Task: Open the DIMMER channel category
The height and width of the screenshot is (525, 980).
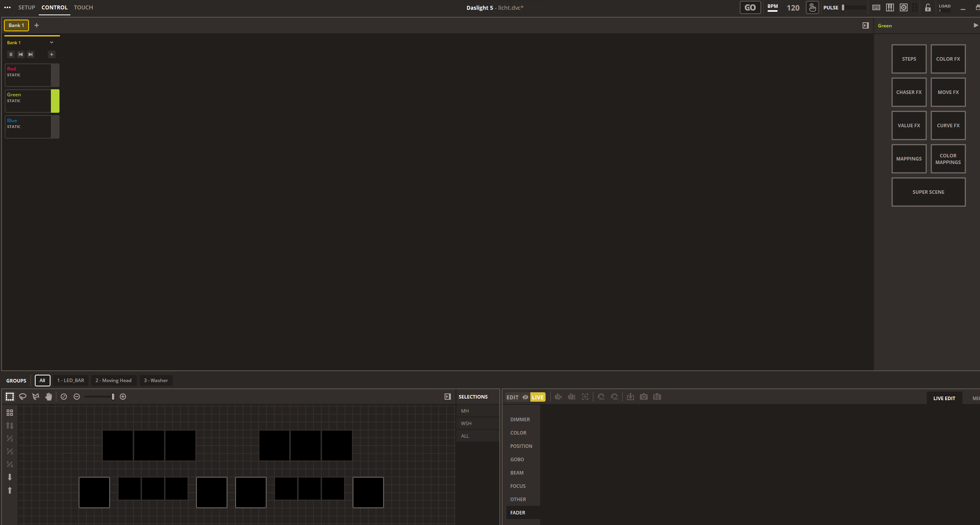Action: point(520,419)
